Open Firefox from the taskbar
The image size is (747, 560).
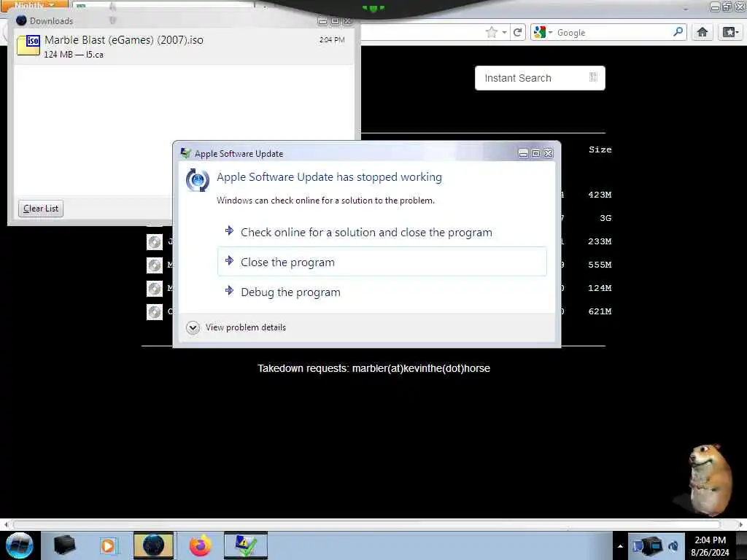pos(200,545)
